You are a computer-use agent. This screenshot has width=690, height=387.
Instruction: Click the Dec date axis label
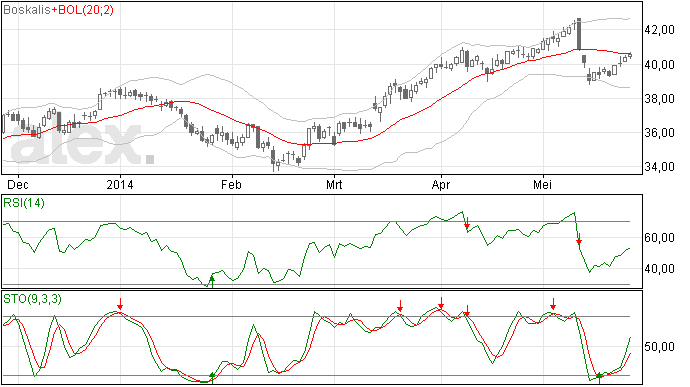[18, 184]
